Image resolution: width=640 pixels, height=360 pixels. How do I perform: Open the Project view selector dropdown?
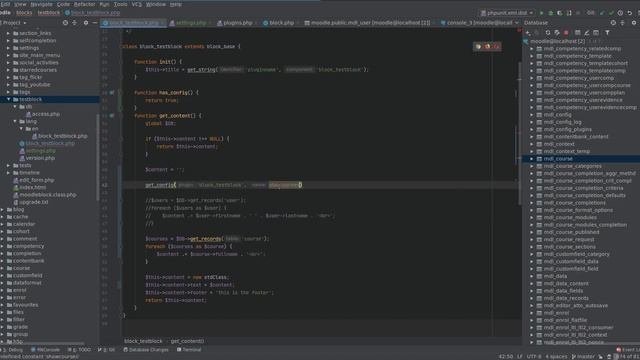point(13,23)
